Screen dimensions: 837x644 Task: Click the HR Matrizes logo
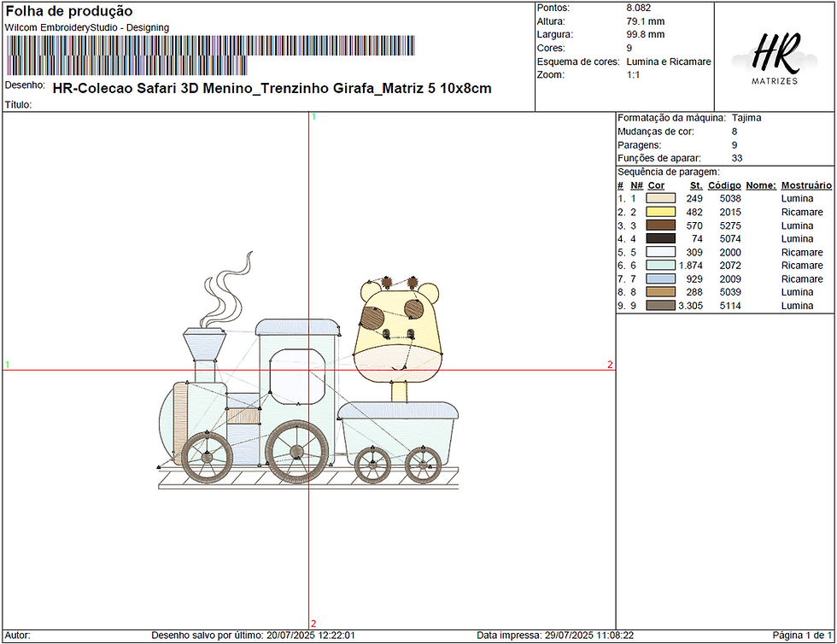[x=775, y=58]
